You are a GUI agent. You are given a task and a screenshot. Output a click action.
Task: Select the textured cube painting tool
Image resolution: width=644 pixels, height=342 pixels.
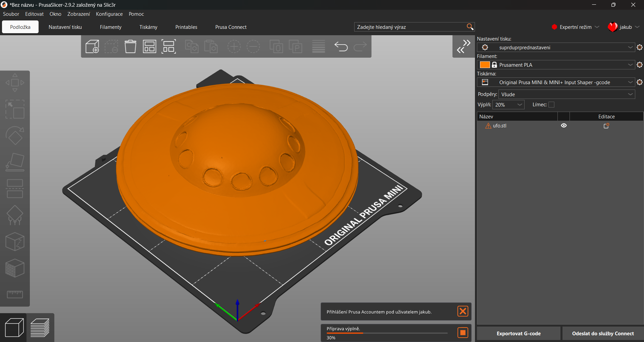pos(15,268)
